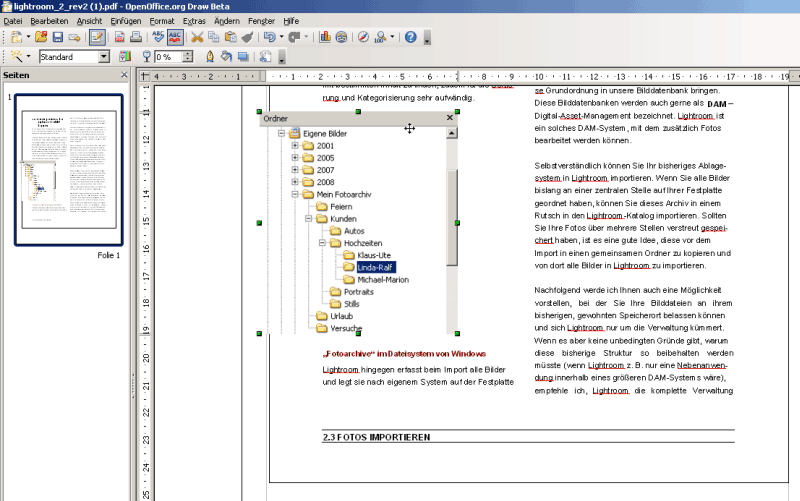Click the Format Paintbrush icon
This screenshot has height=501, width=800.
247,37
